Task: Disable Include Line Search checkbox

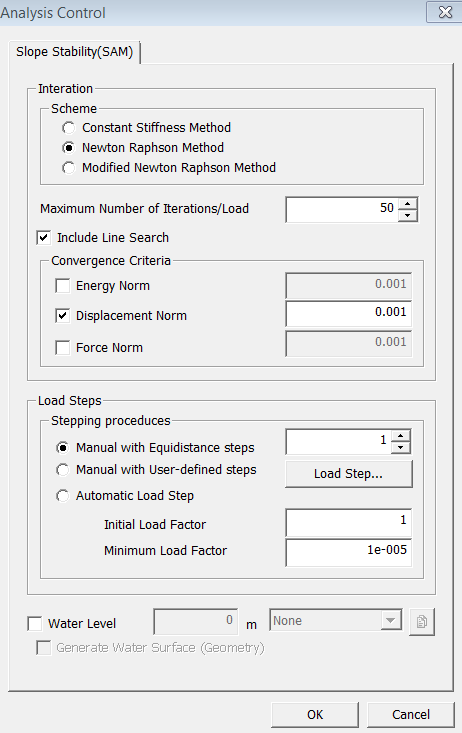Action: point(43,237)
